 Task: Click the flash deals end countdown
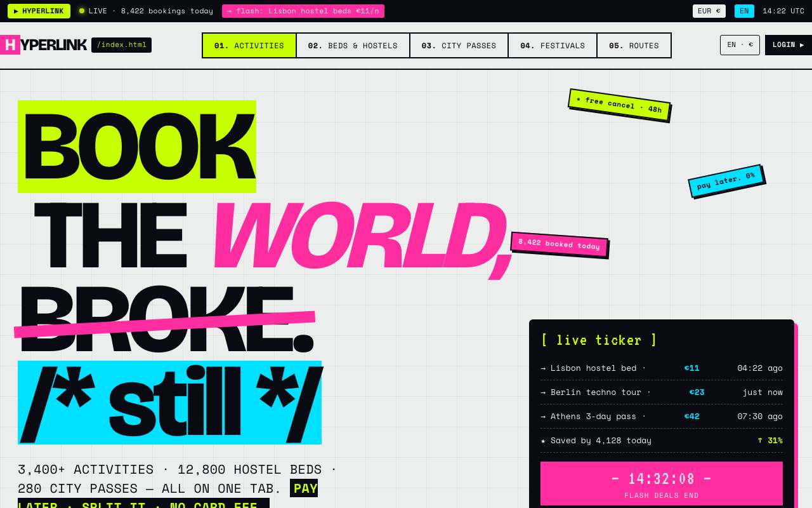(662, 484)
